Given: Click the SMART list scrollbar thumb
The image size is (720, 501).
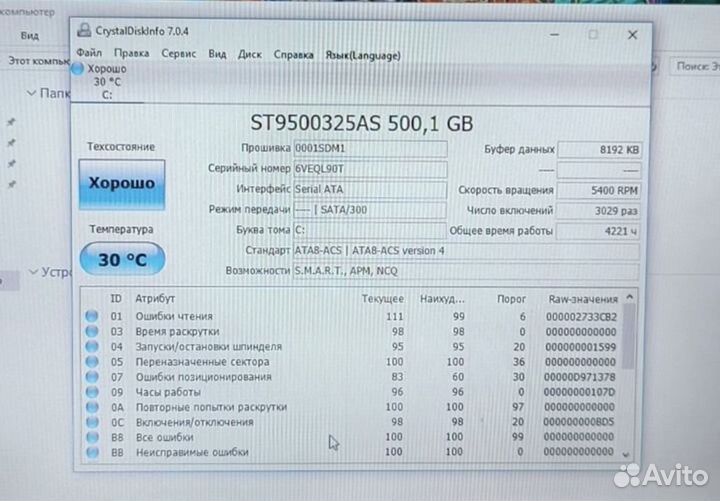Looking at the screenshot, I should pos(629,336).
